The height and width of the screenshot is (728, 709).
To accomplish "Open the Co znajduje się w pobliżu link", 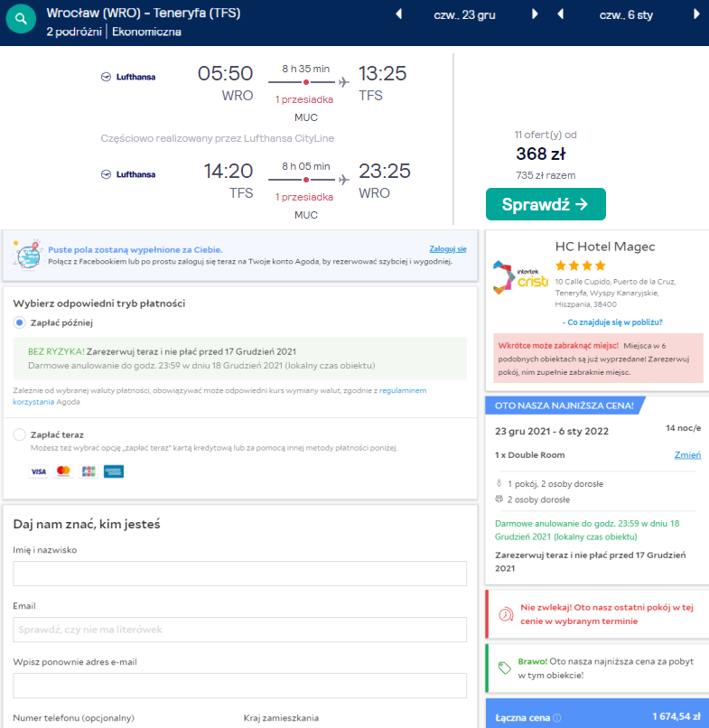I will [x=612, y=322].
